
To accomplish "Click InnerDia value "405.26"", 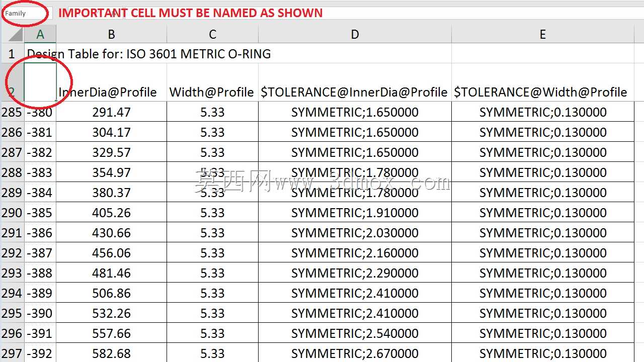I will click(x=111, y=212).
